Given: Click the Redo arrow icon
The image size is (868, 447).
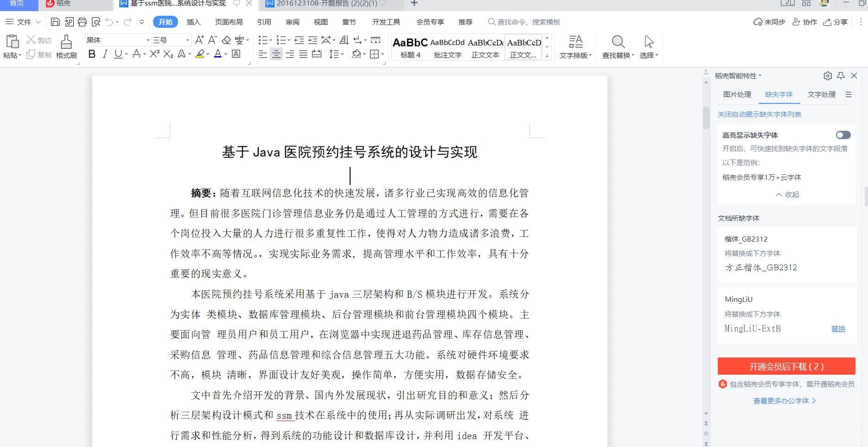Looking at the screenshot, I should click(x=128, y=22).
